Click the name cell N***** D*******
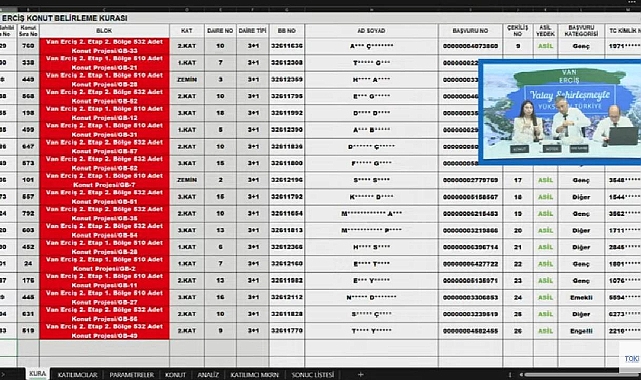The width and height of the screenshot is (641, 380). click(371, 297)
